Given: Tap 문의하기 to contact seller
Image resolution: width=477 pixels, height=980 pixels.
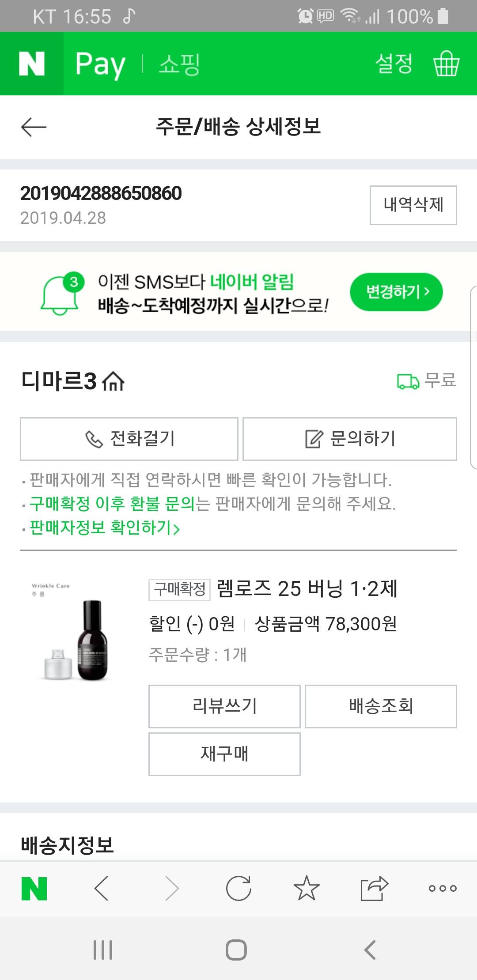Looking at the screenshot, I should tap(350, 439).
